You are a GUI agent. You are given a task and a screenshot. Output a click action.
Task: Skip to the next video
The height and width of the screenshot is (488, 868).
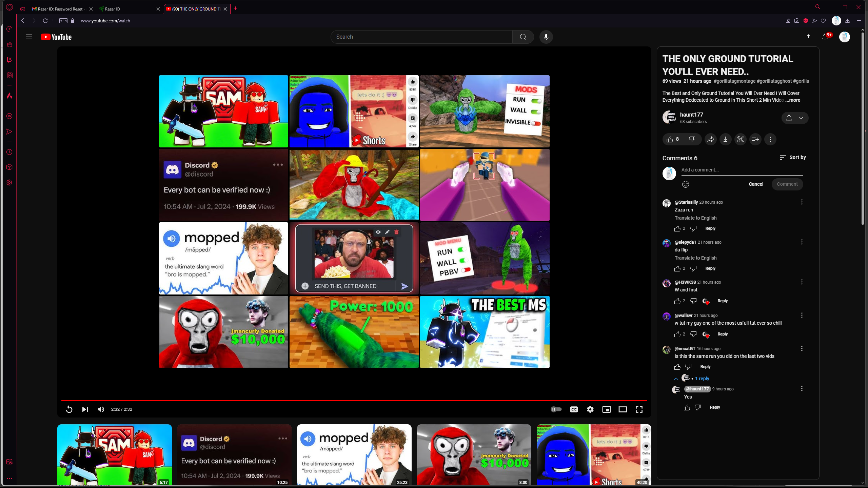[85, 409]
